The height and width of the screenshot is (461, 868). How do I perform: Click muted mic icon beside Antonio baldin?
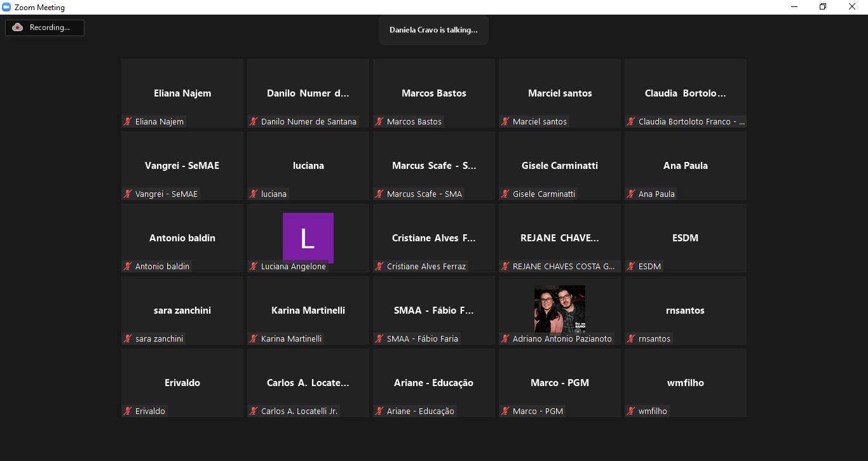[128, 266]
